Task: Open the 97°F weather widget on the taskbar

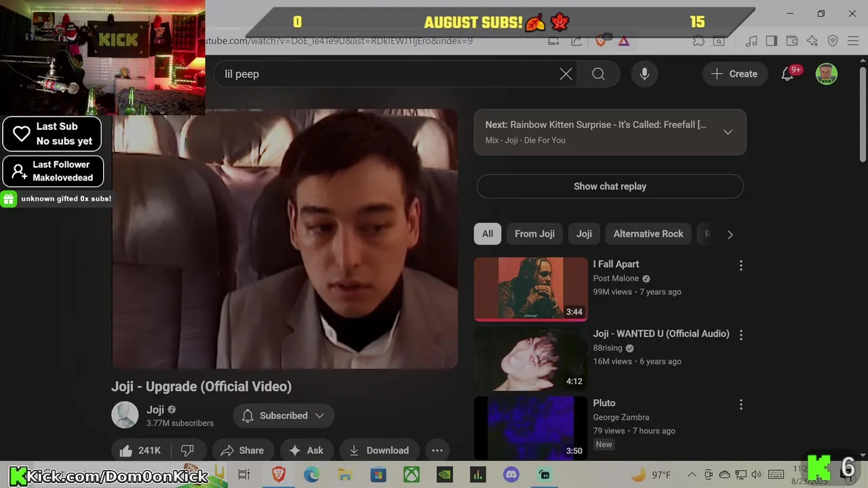Action: (x=651, y=474)
